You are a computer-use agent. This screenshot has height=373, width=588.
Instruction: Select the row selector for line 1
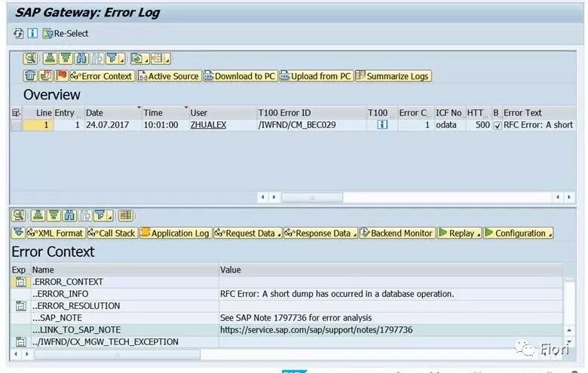click(17, 125)
